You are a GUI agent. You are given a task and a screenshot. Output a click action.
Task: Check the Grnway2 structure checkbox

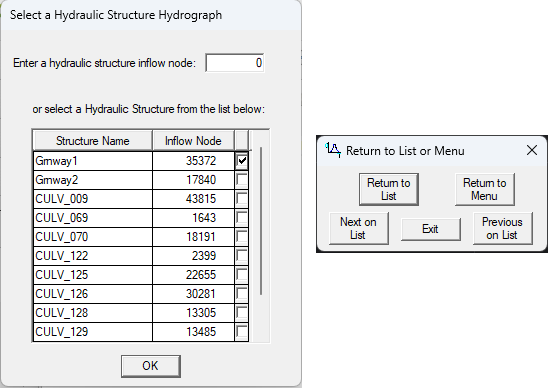242,180
